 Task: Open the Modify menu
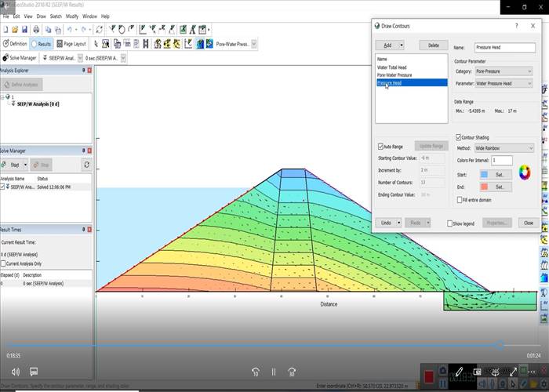click(x=71, y=16)
